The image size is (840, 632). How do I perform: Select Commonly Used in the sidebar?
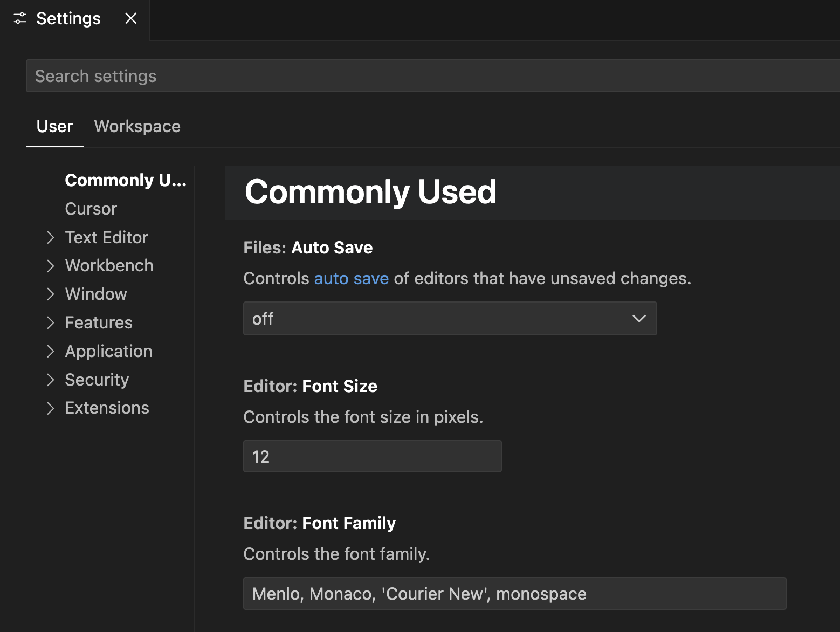(126, 180)
